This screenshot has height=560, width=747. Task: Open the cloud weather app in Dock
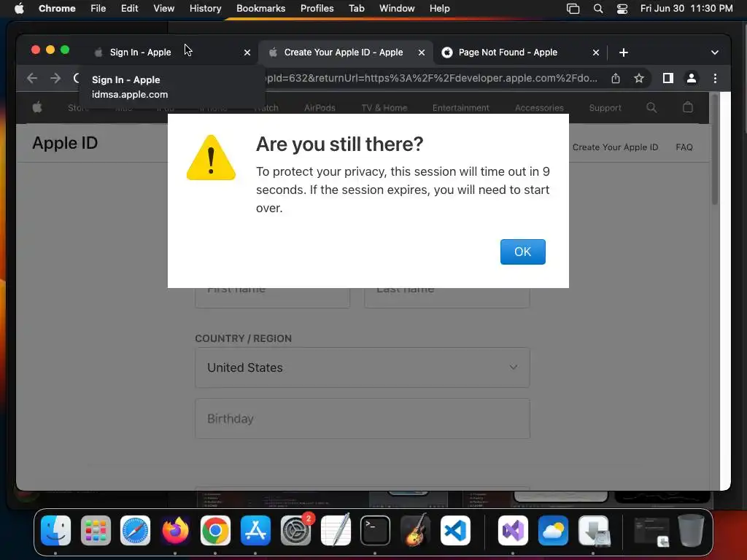553,531
